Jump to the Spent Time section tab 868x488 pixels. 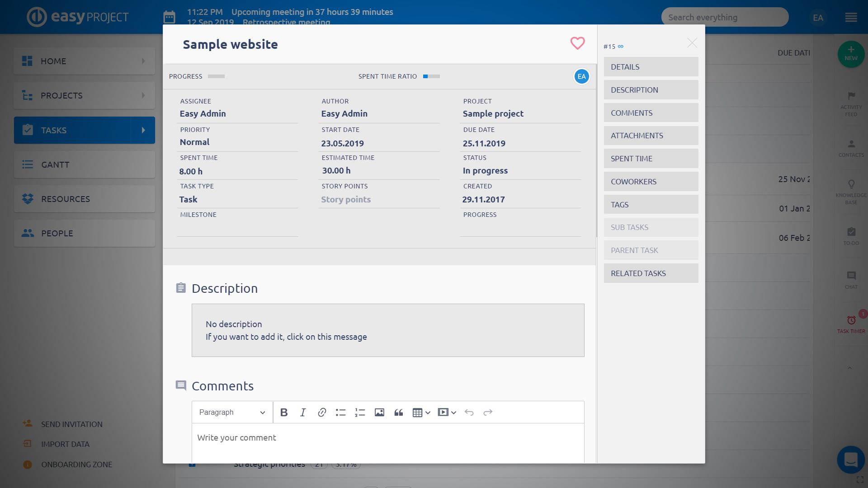[651, 159]
